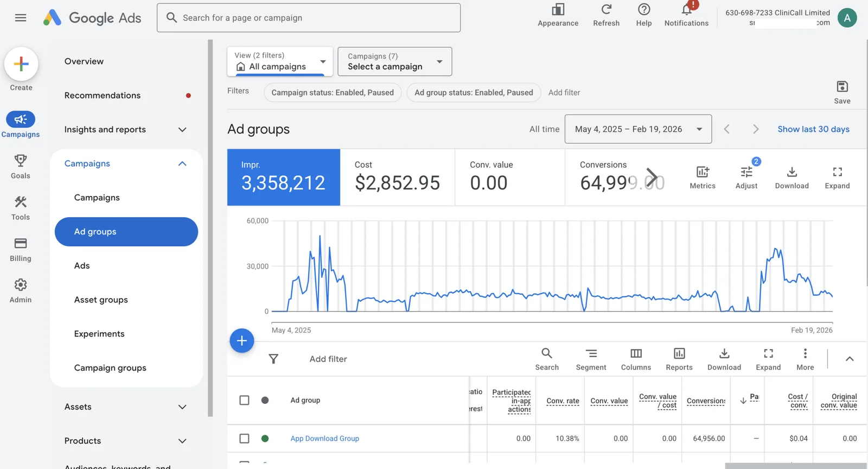Select the Impr. metric scorecard
The image size is (868, 469).
coord(284,178)
